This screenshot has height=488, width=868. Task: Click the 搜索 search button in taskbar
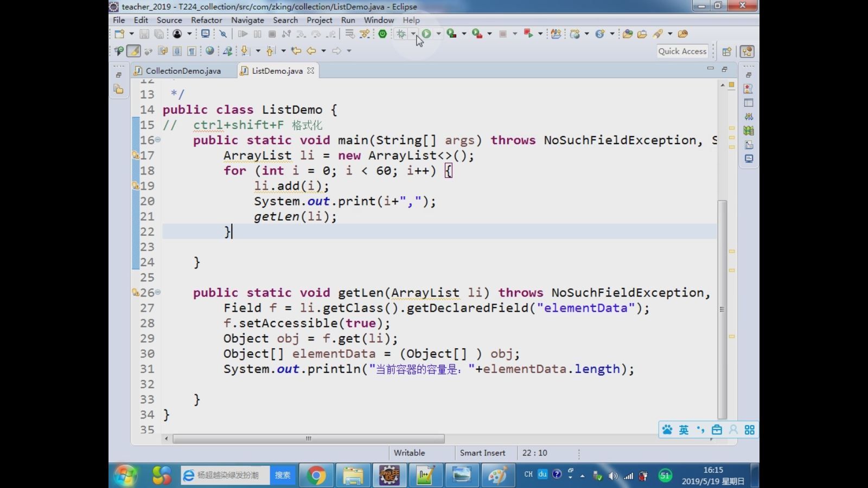click(x=283, y=476)
